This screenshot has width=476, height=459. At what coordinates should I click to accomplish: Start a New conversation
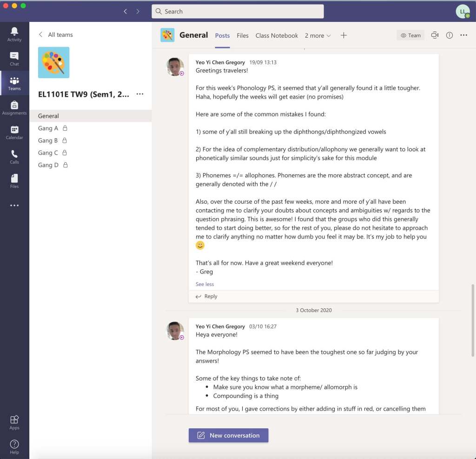pyautogui.click(x=228, y=435)
